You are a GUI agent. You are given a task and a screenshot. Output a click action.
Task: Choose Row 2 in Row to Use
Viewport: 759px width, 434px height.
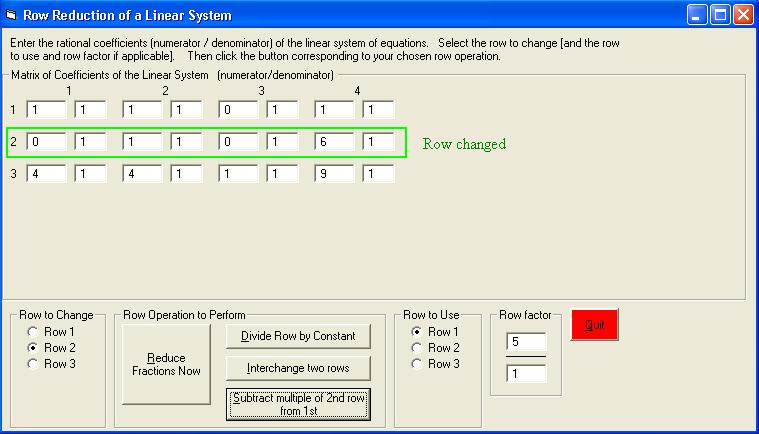tap(435, 348)
